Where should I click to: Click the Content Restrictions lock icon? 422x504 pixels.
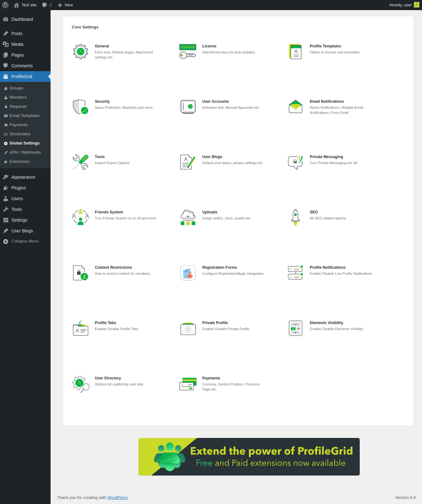point(81,273)
